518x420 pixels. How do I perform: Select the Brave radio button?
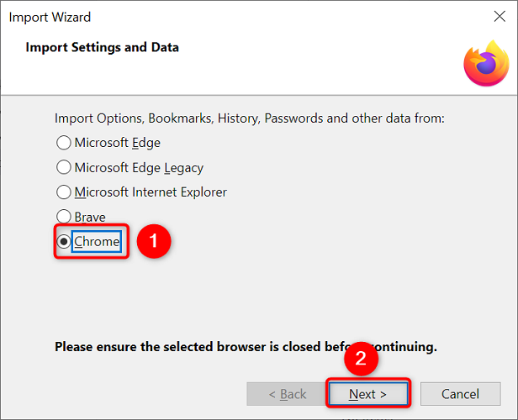click(63, 217)
